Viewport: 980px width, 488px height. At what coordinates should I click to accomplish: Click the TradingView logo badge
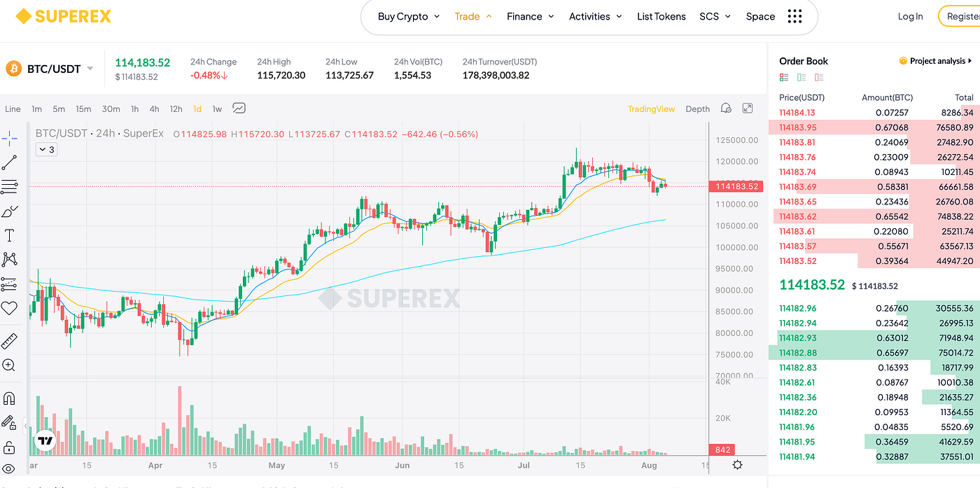(45, 441)
